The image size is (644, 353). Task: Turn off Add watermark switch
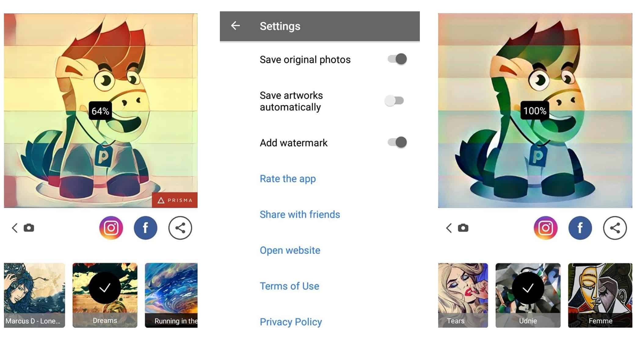coord(397,142)
